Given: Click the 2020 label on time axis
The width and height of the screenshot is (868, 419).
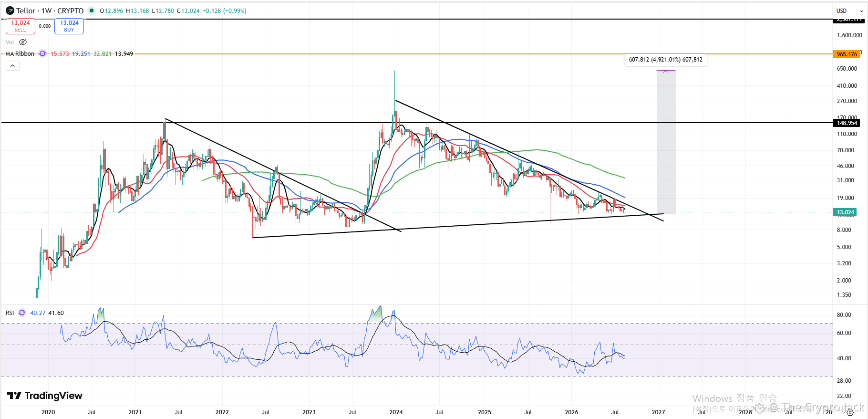Looking at the screenshot, I should [48, 412].
